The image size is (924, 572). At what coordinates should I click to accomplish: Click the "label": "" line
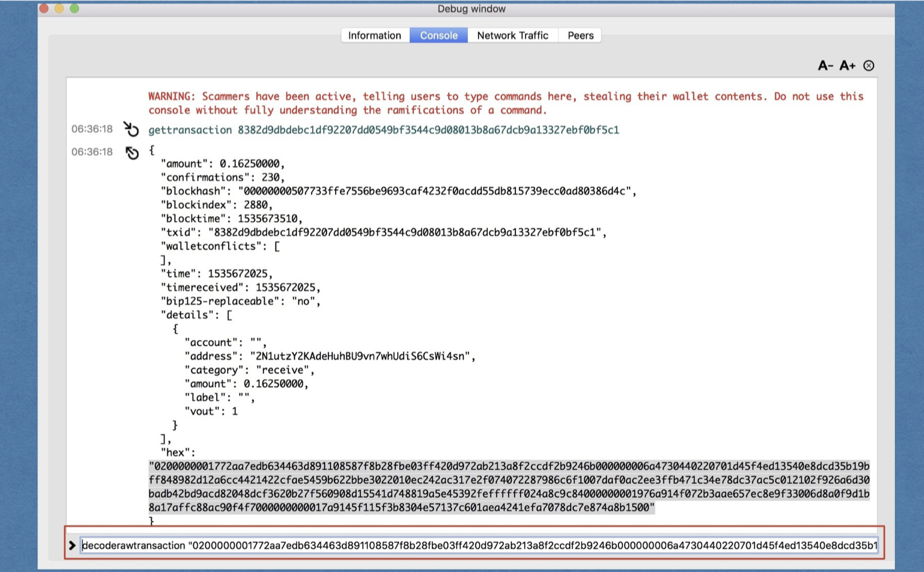[220, 397]
